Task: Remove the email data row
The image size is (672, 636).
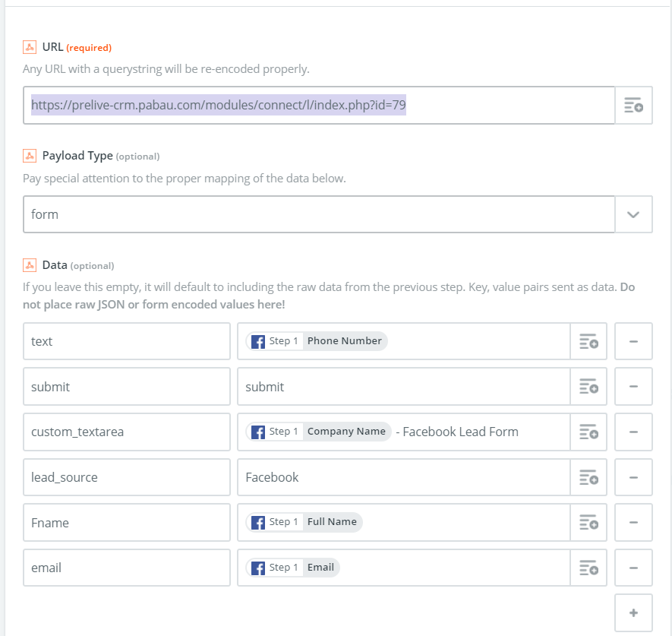Action: tap(633, 568)
